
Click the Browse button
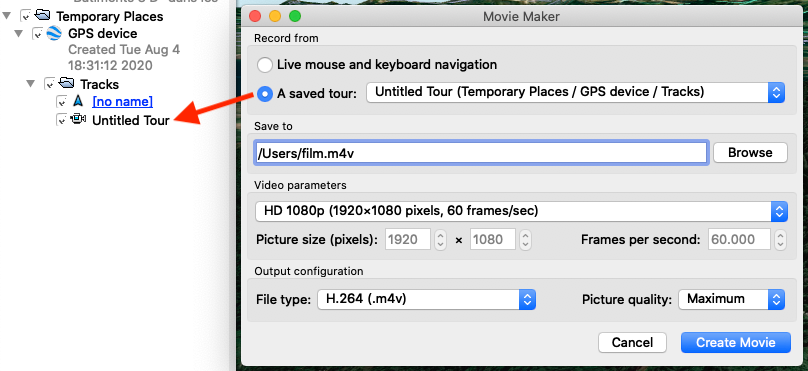750,153
